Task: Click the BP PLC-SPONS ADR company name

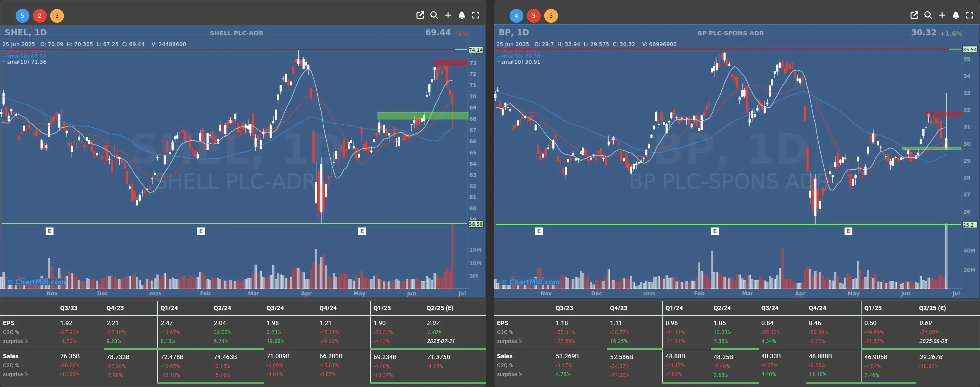Action: tap(730, 33)
